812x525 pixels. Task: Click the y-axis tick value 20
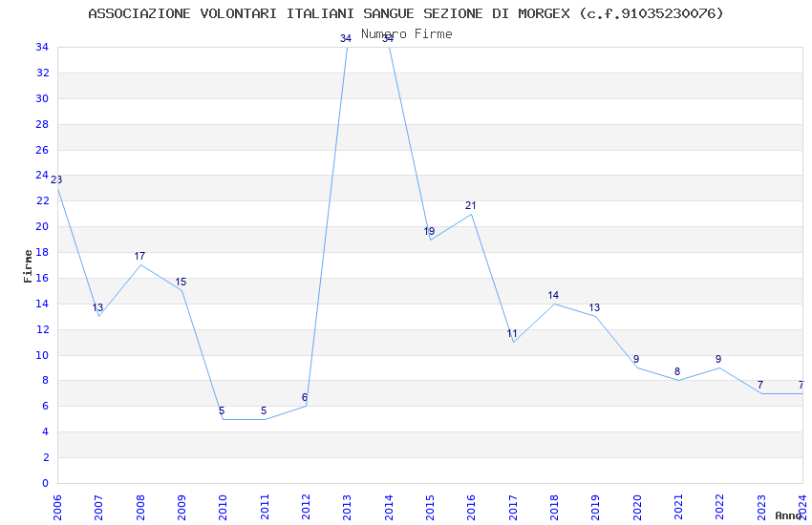click(x=42, y=226)
